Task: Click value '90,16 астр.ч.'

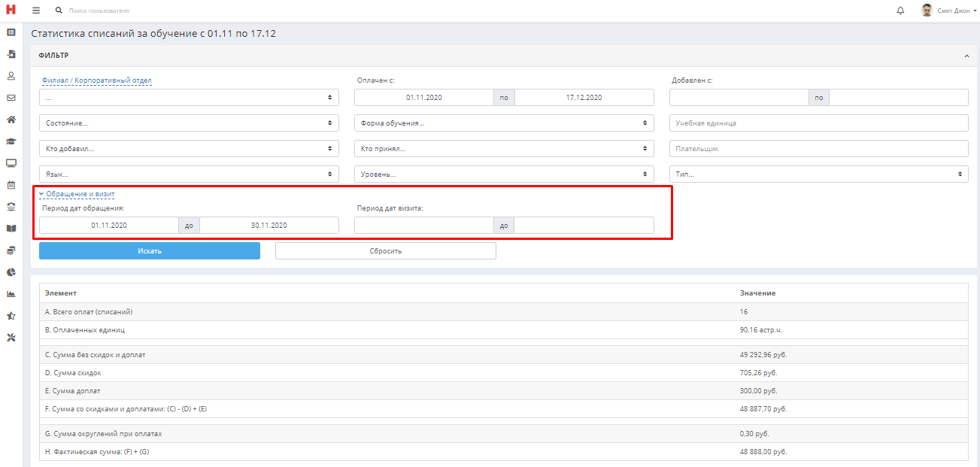Action: point(760,329)
